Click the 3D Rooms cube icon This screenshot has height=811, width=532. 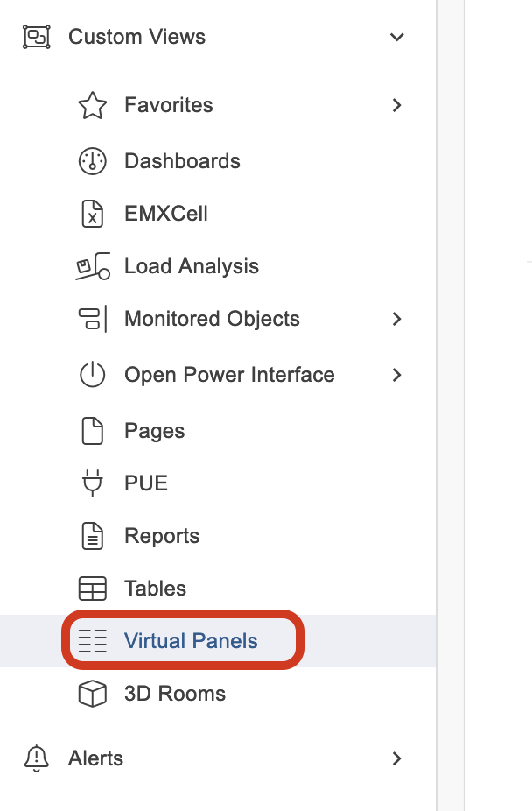[92, 694]
